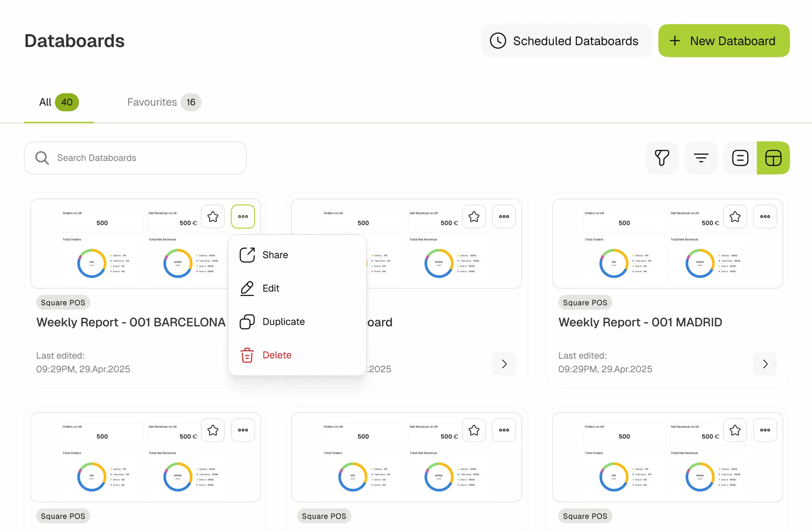Open the filter options icon
This screenshot has width=812, height=531.
pos(662,158)
